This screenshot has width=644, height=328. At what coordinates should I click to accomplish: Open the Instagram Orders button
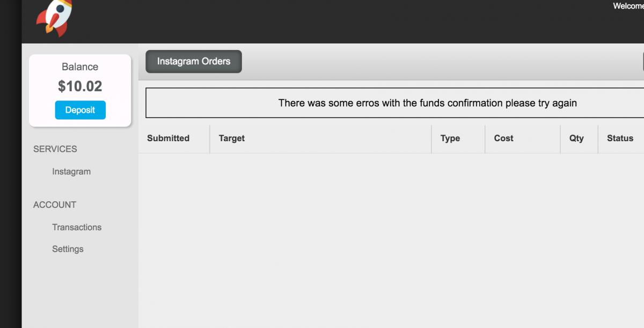(194, 61)
